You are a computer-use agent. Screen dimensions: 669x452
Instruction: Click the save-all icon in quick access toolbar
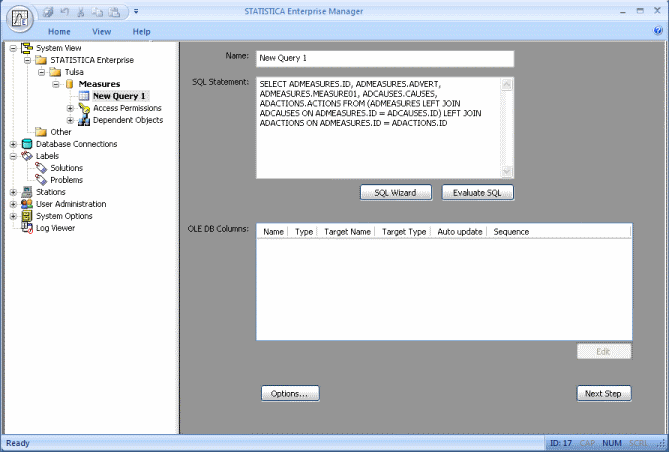pos(48,12)
